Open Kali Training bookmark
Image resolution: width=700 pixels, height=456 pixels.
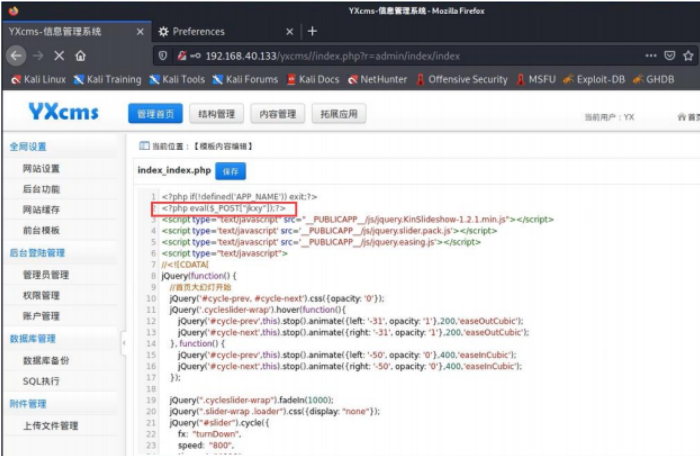(108, 79)
